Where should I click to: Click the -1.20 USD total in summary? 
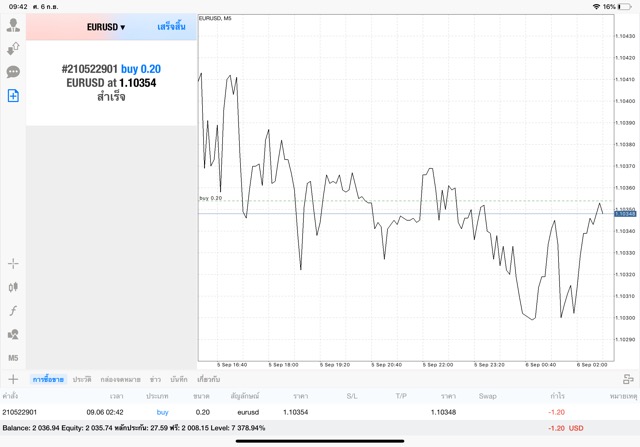pyautogui.click(x=566, y=428)
